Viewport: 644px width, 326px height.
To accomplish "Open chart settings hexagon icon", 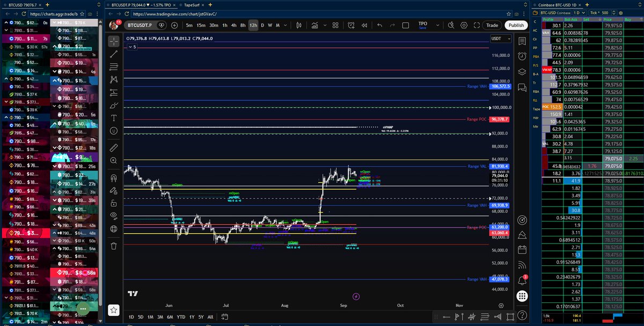I will point(464,25).
